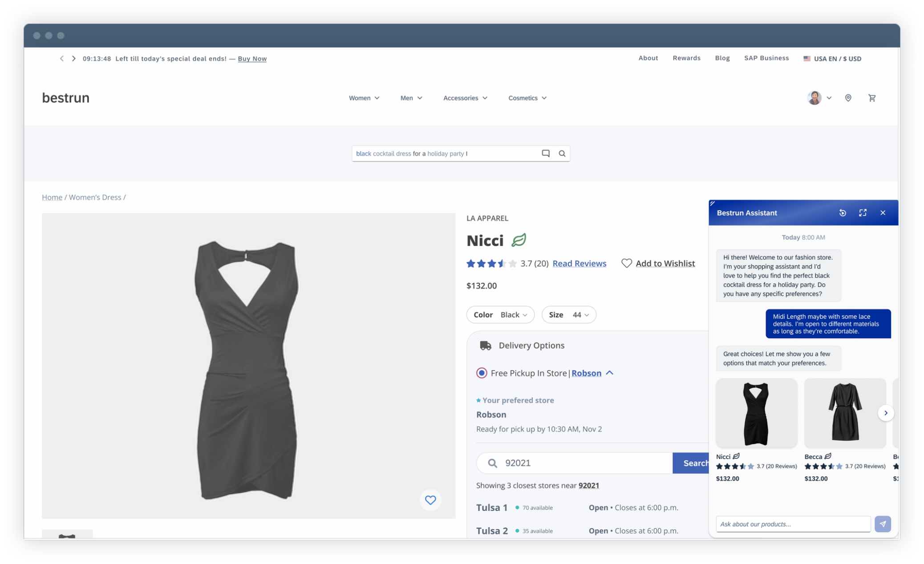Click the star rating of Nicci product
Viewport: 924px width, 564px height.
pos(491,263)
